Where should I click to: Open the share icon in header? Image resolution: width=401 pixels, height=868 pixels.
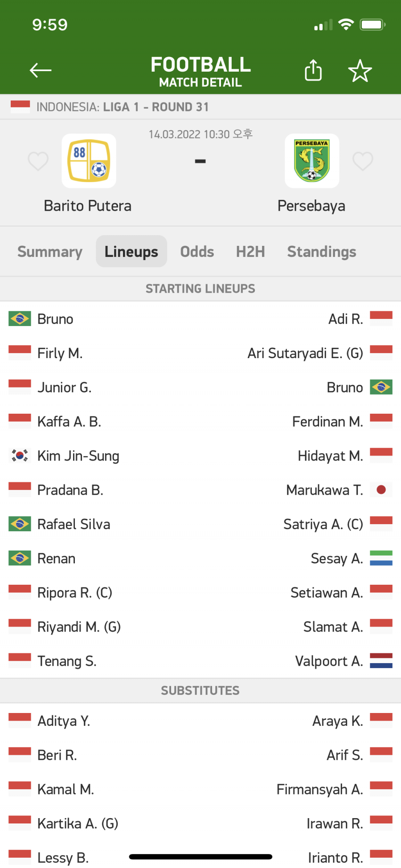click(313, 70)
